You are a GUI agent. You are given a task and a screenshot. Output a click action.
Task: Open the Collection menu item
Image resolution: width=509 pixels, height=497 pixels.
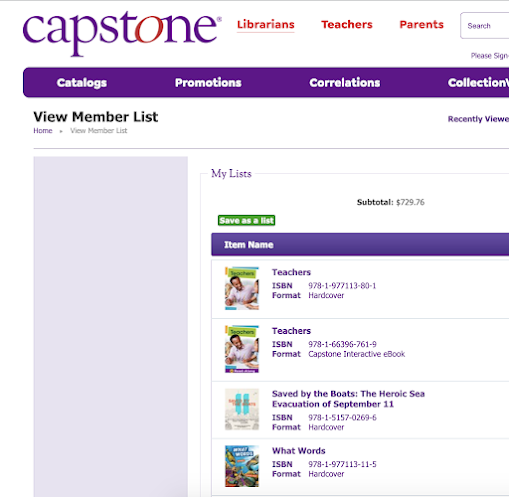click(x=478, y=83)
